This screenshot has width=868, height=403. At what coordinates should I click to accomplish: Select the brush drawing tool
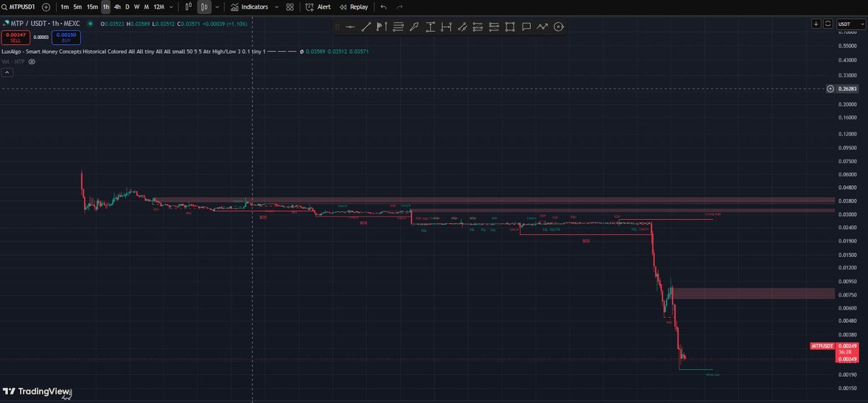pyautogui.click(x=414, y=27)
